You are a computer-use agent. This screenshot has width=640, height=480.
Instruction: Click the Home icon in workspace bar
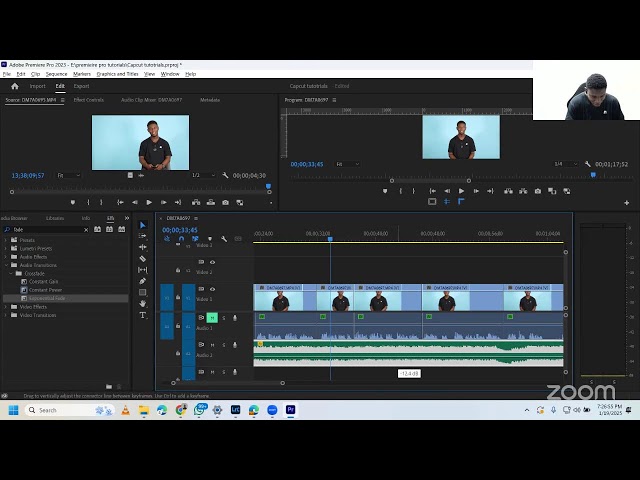15,86
